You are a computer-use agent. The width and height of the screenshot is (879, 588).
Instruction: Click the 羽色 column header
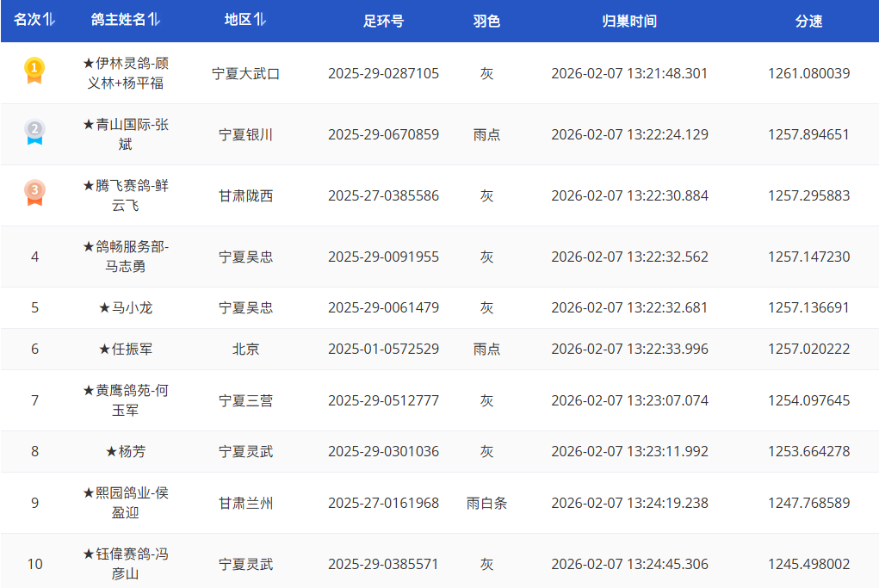coord(486,21)
